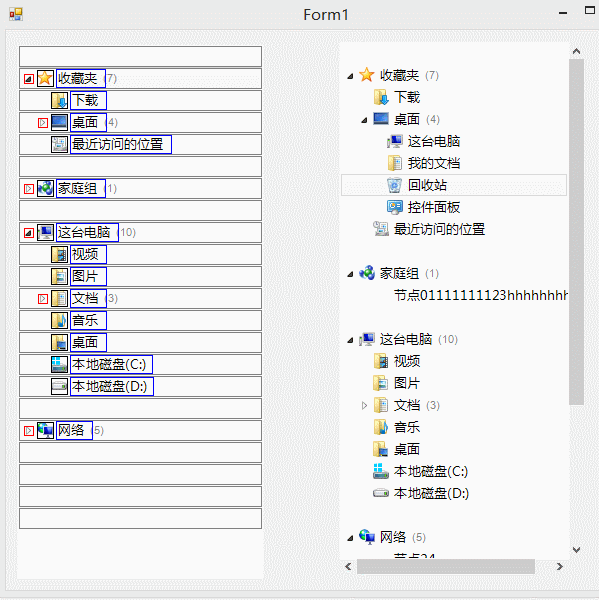Click the Form1 application icon in the title bar
This screenshot has width=599, height=600.
point(16,15)
